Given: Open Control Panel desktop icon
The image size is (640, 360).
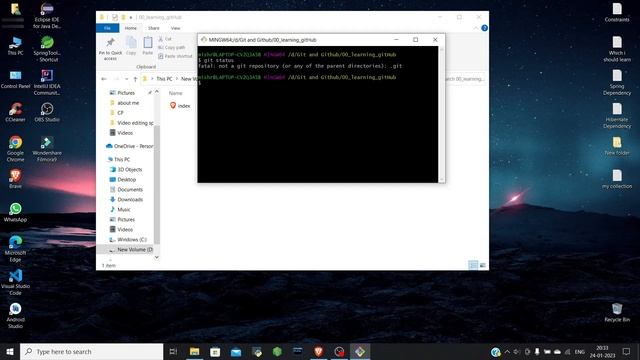Looking at the screenshot, I should point(15,79).
